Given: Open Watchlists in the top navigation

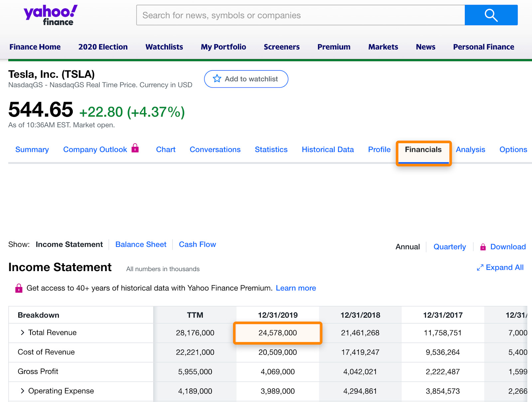Looking at the screenshot, I should point(164,47).
